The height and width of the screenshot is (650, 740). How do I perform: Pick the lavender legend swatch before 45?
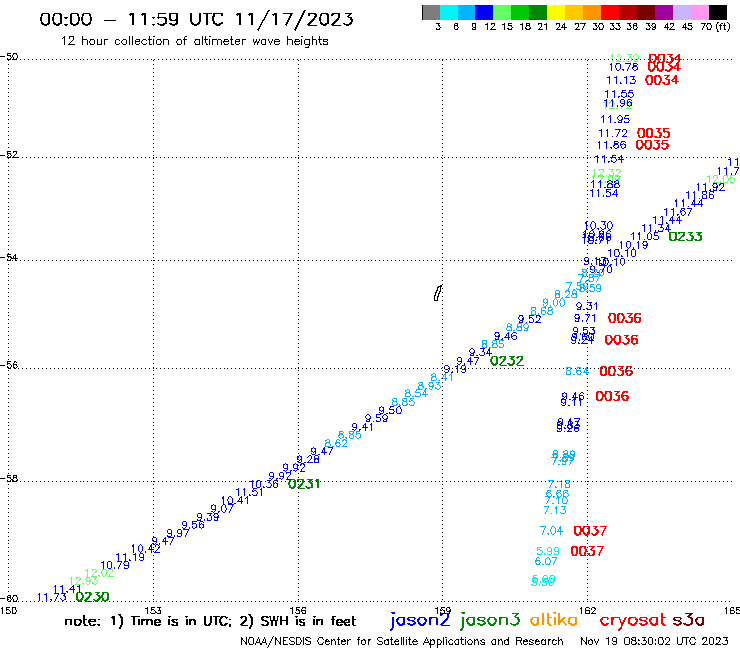tap(681, 13)
